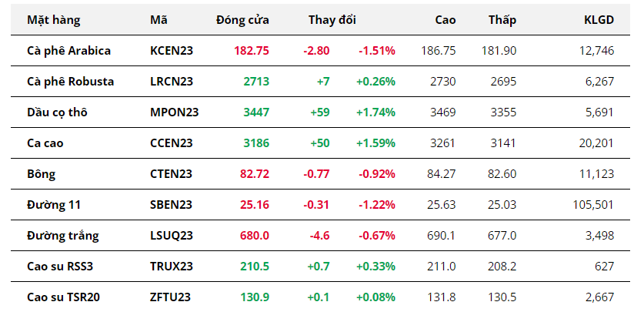Viewport: 644px width, 312px height.
Task: Click the KLGD column header
Action: 599,20
